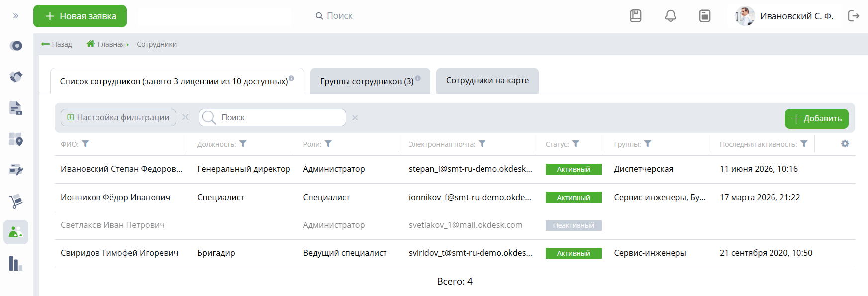Click email ionnikov_f@smt-ru-demo

coord(470,198)
